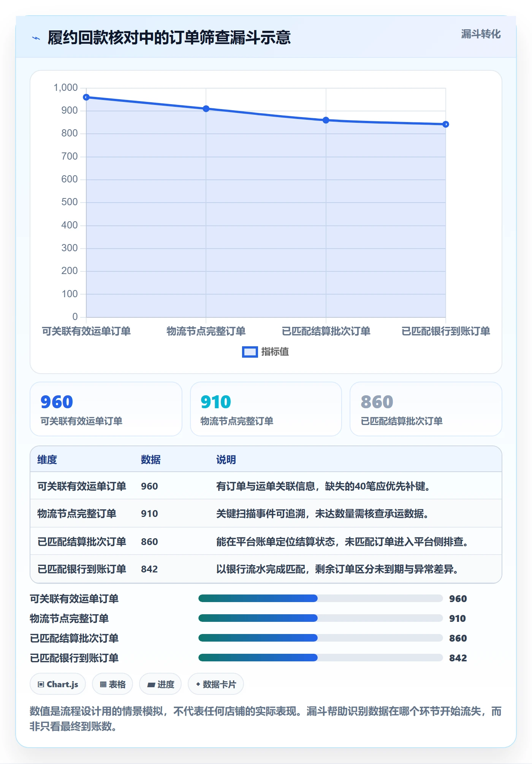Click the diamond icon in 数据卡片 tag
The width and height of the screenshot is (532, 764).
pos(198,684)
